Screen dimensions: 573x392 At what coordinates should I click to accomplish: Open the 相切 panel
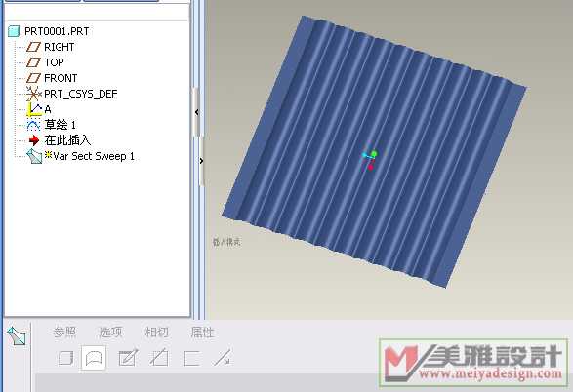[x=157, y=333]
